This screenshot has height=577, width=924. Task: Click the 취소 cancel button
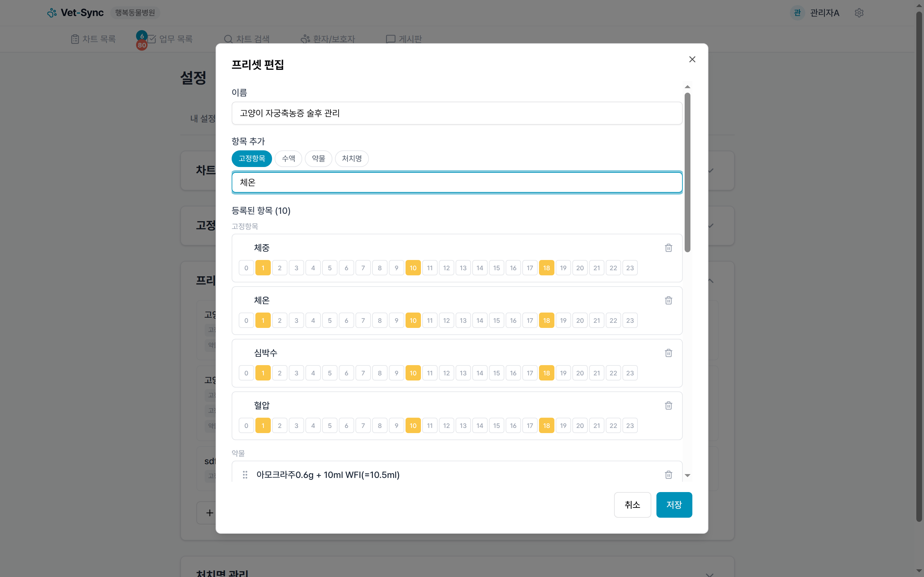pos(632,505)
